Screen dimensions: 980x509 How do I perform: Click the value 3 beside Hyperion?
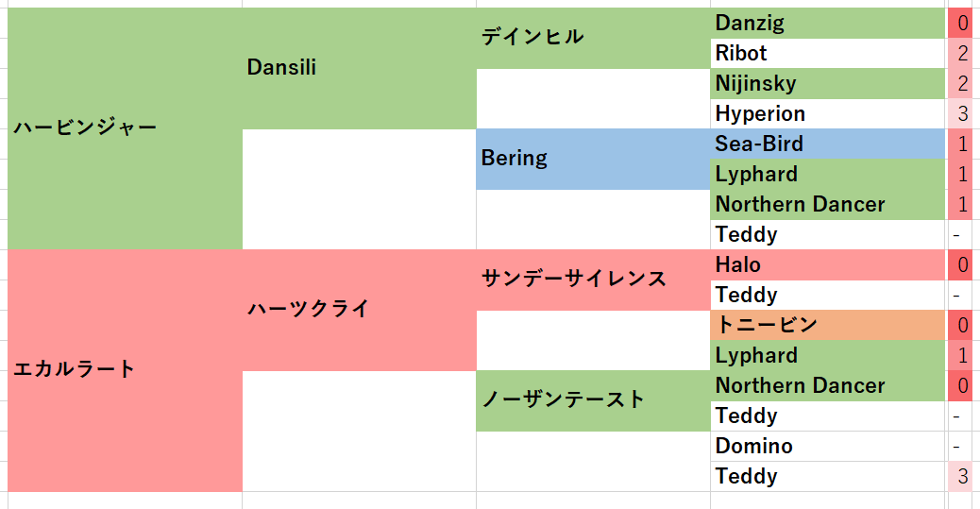point(963,114)
